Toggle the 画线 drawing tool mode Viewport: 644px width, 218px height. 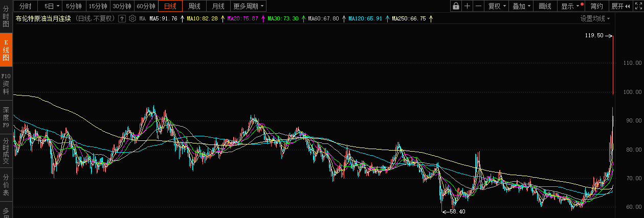[545, 6]
